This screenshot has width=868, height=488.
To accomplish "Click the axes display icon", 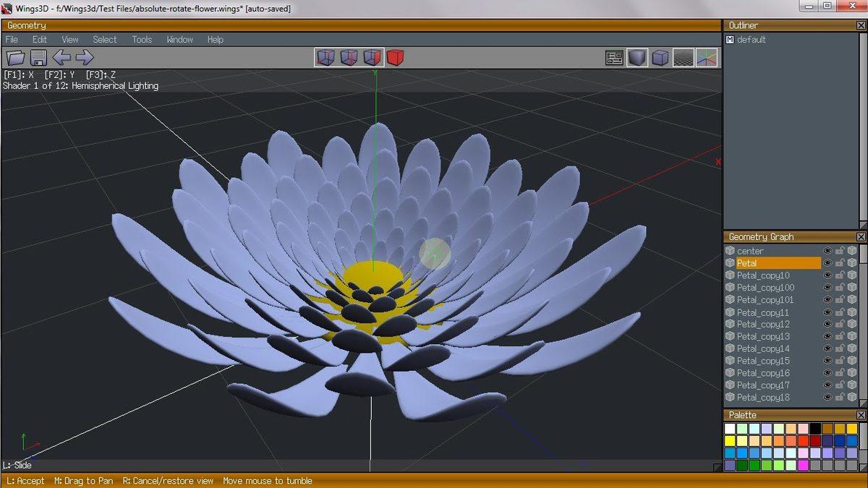I will click(x=706, y=58).
